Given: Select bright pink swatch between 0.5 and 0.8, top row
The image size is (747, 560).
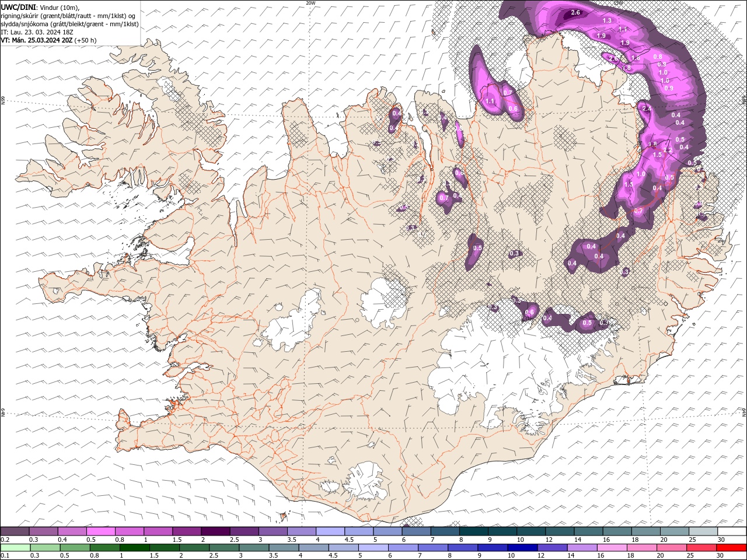Looking at the screenshot, I should (x=100, y=531).
